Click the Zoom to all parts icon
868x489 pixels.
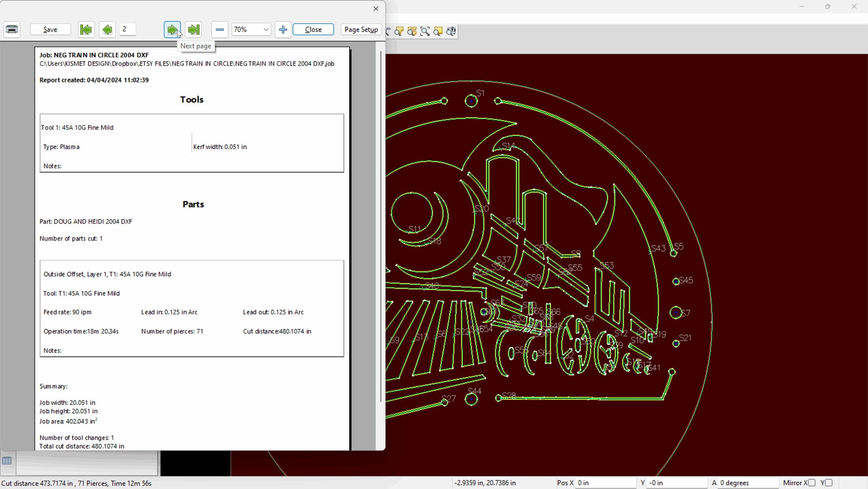(x=412, y=31)
